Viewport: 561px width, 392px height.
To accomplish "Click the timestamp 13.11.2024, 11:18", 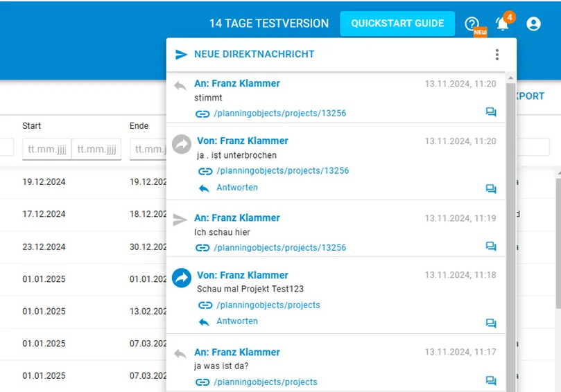I will click(460, 275).
